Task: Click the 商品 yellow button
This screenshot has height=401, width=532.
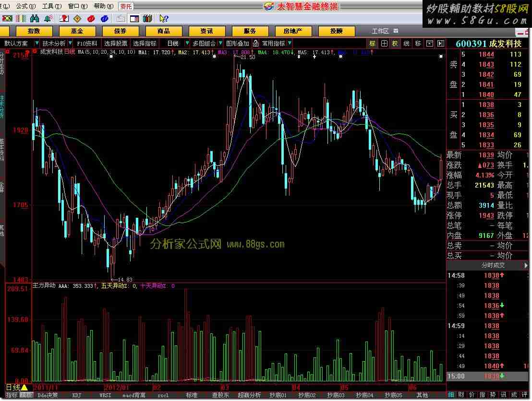Action: pos(164,31)
